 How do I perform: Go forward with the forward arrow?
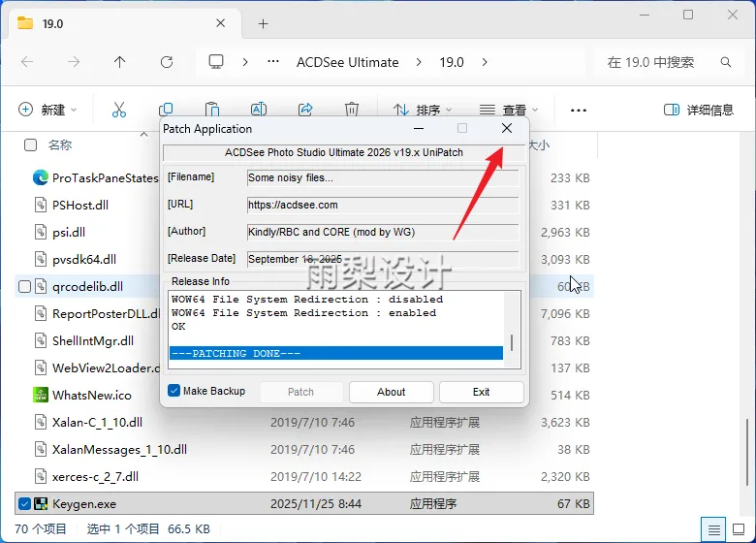[74, 62]
